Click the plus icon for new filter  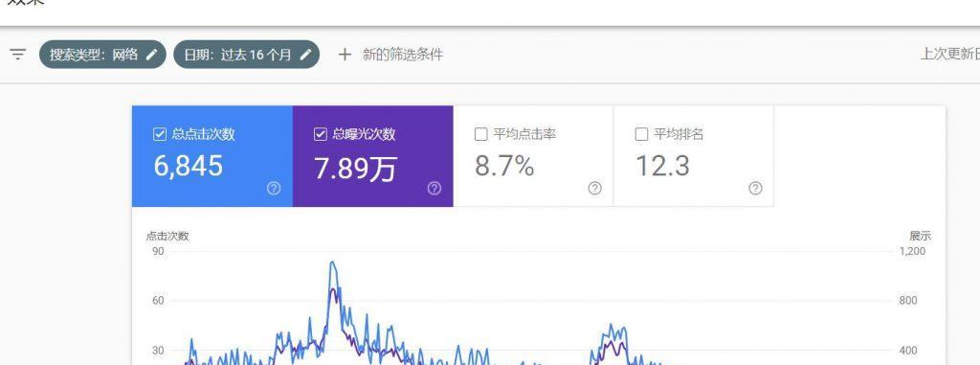[x=345, y=55]
